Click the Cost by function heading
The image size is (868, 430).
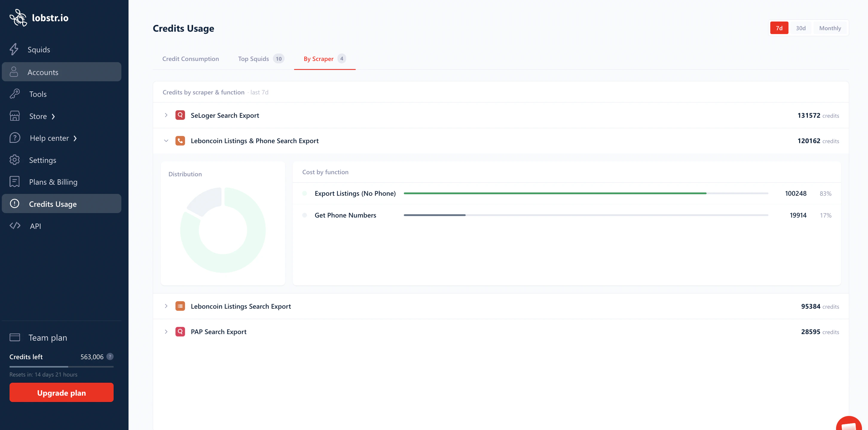click(x=325, y=172)
